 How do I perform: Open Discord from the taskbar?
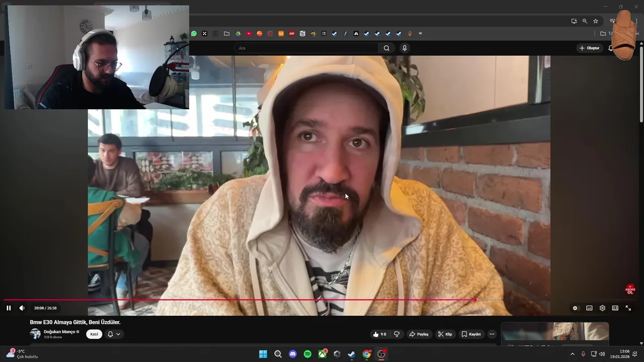[293, 354]
